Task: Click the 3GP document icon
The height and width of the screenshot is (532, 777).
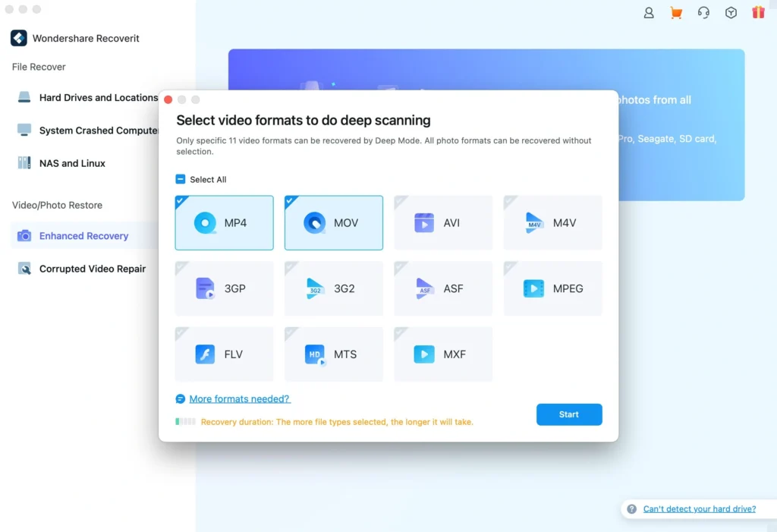Action: click(x=205, y=288)
